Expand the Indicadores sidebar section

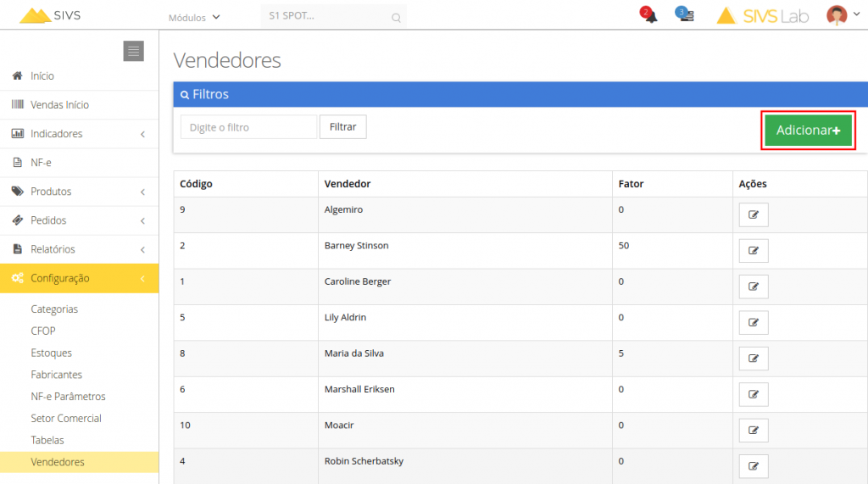[x=79, y=133]
